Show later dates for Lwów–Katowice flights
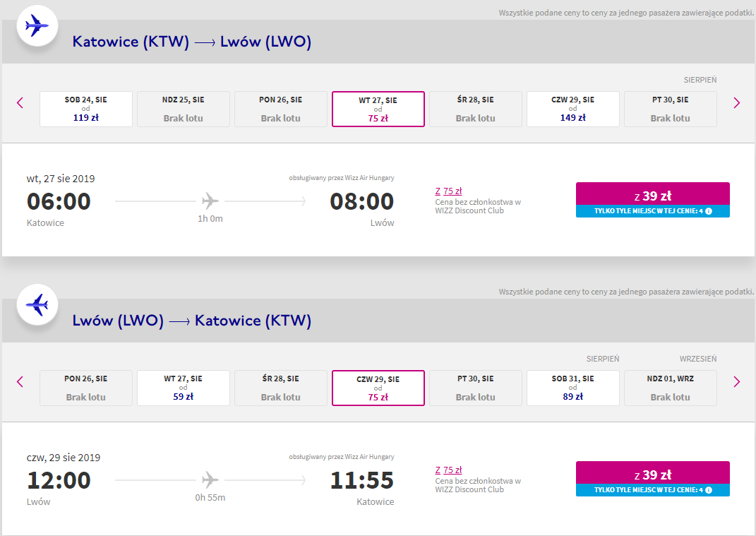756x536 pixels. (x=736, y=382)
